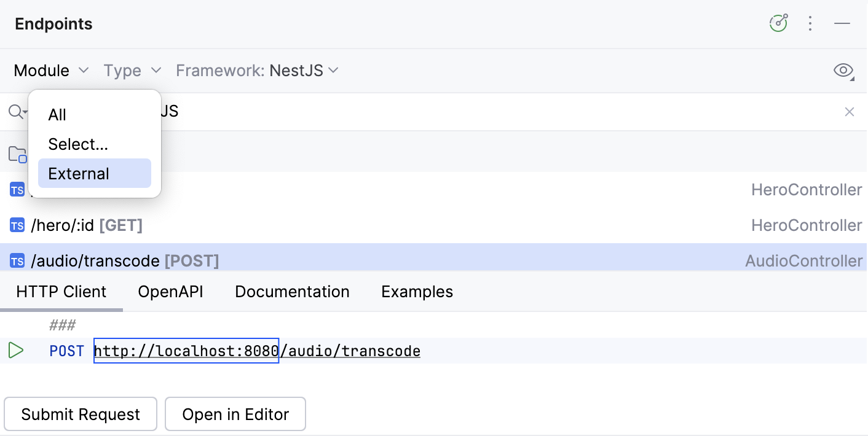Follow the http://localhost:8080 link

(x=186, y=351)
